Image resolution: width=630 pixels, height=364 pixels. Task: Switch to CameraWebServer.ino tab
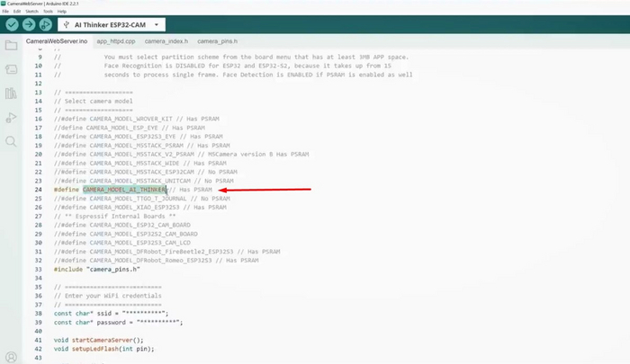point(57,41)
